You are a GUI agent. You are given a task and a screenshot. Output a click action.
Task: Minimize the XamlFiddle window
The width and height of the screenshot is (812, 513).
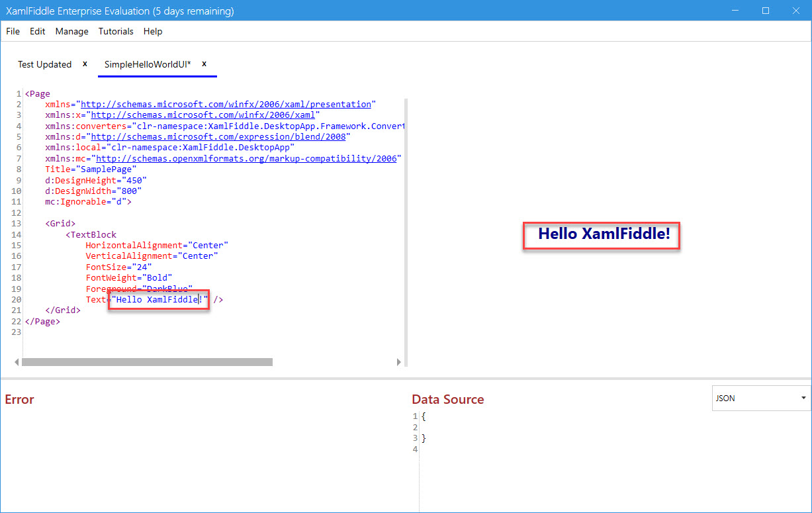click(735, 11)
